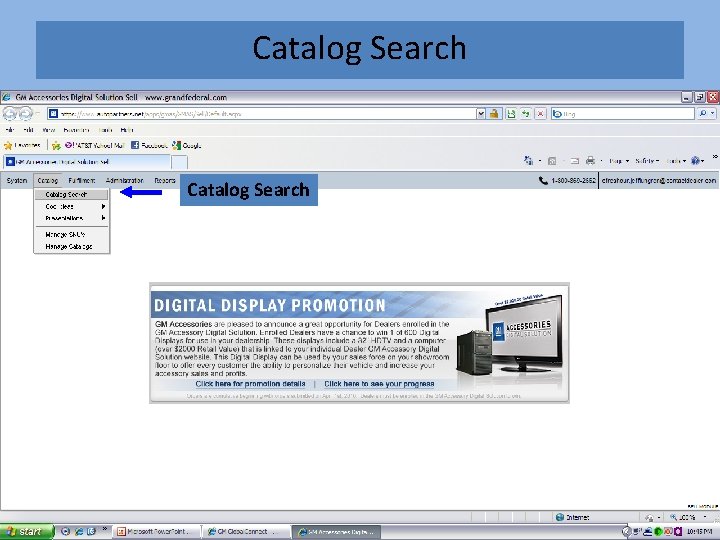Open the Google favorites bar link
Viewport: 720px width, 540px height.
187,146
